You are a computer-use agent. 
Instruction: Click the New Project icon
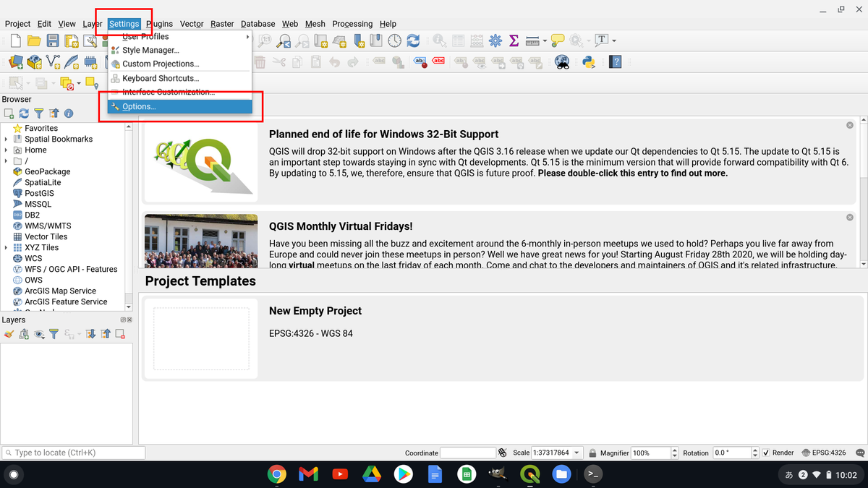point(15,41)
